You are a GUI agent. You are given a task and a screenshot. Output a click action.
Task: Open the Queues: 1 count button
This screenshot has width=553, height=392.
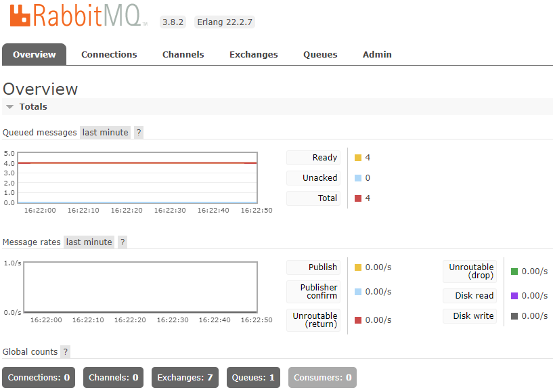point(253,378)
